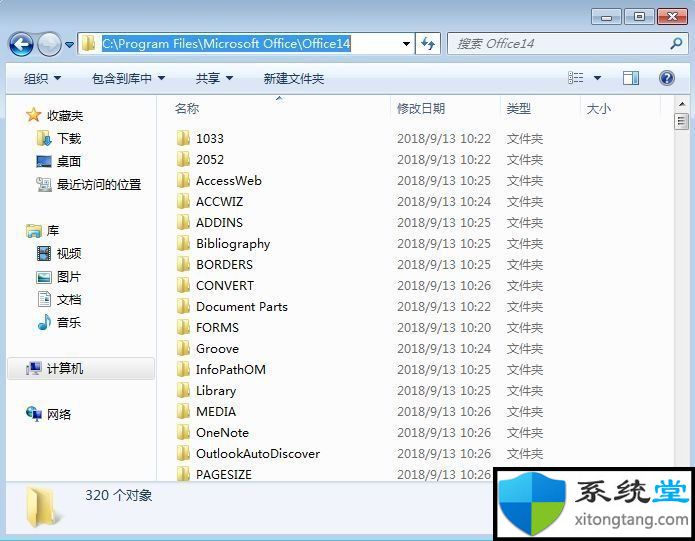Open the 共享 menu

coord(214,78)
